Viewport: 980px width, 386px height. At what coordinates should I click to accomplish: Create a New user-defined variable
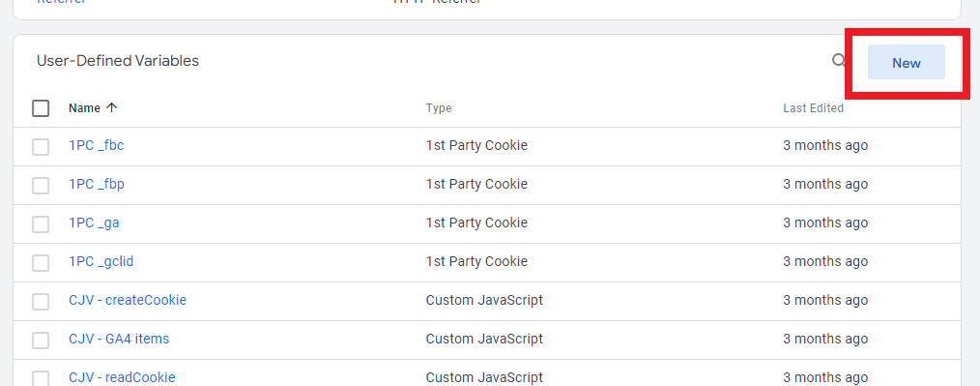pos(907,63)
